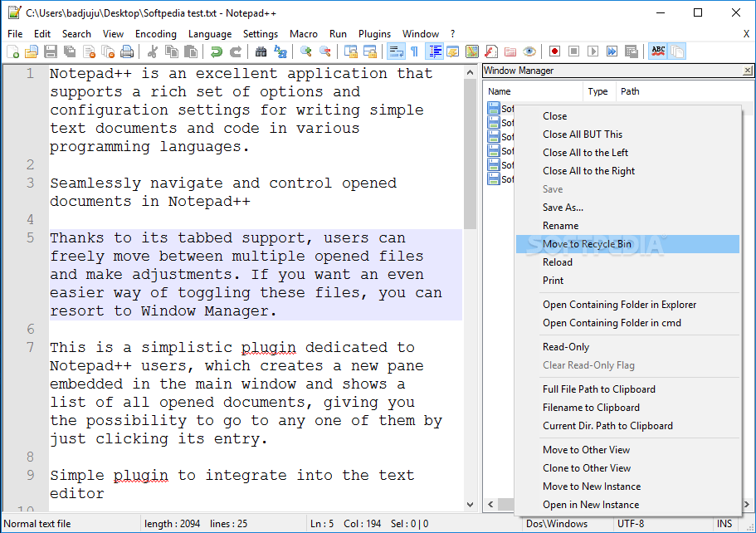The width and height of the screenshot is (756, 533).
Task: Open the Function List icon
Action: [x=491, y=51]
